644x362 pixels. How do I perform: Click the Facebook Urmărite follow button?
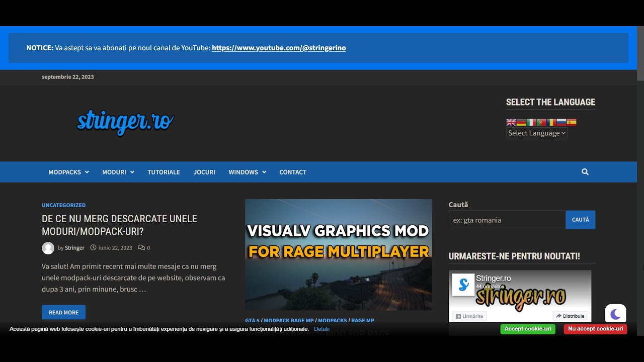[469, 316]
